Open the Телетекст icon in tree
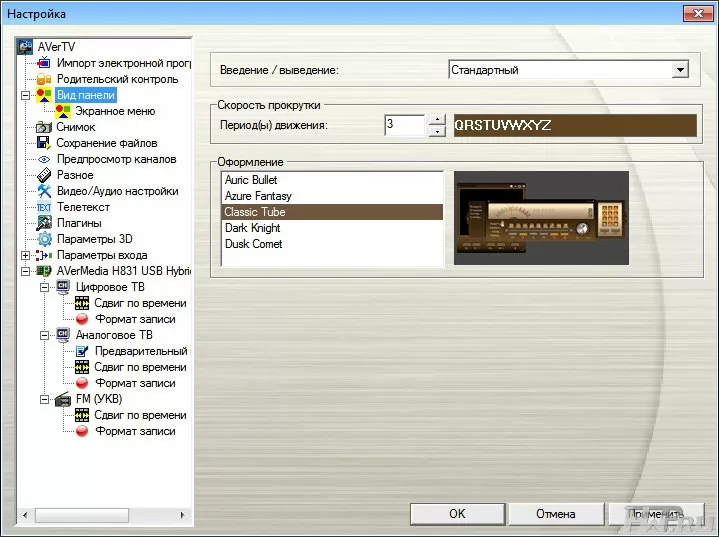This screenshot has width=719, height=537. click(x=44, y=207)
